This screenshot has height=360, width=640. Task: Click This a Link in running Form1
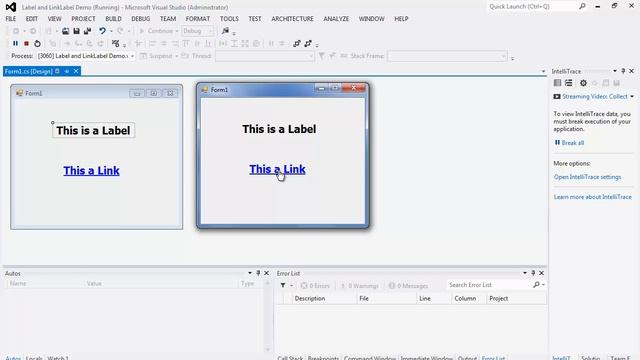coord(277,169)
